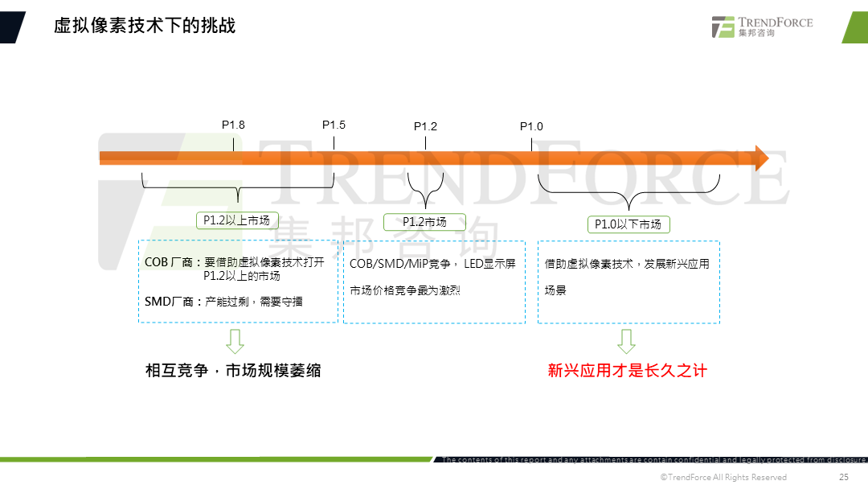Select the P1.2 timeline marker
The width and height of the screenshot is (868, 489).
click(x=424, y=126)
